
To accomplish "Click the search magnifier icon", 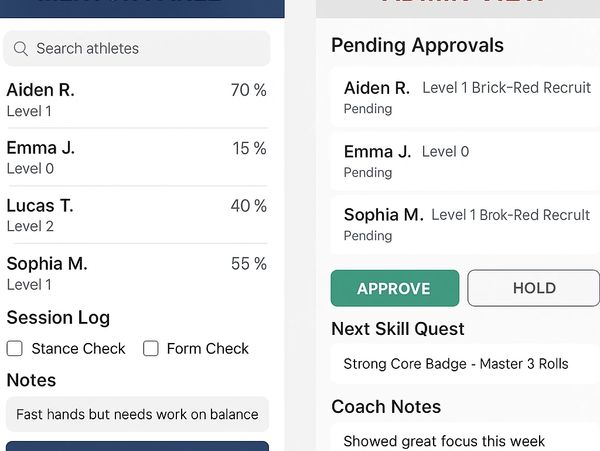I will [x=20, y=49].
